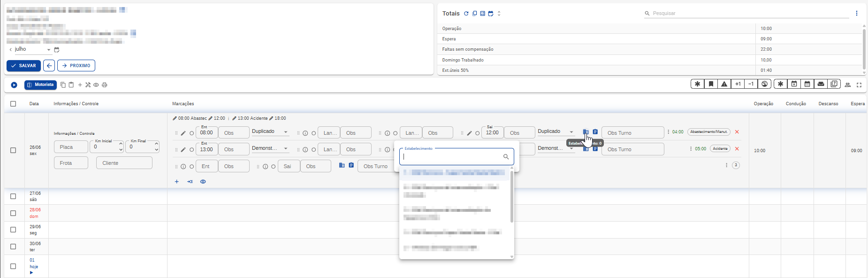The width and height of the screenshot is (868, 278).
Task: Click the calendar icon beside Totais
Action: point(491,14)
